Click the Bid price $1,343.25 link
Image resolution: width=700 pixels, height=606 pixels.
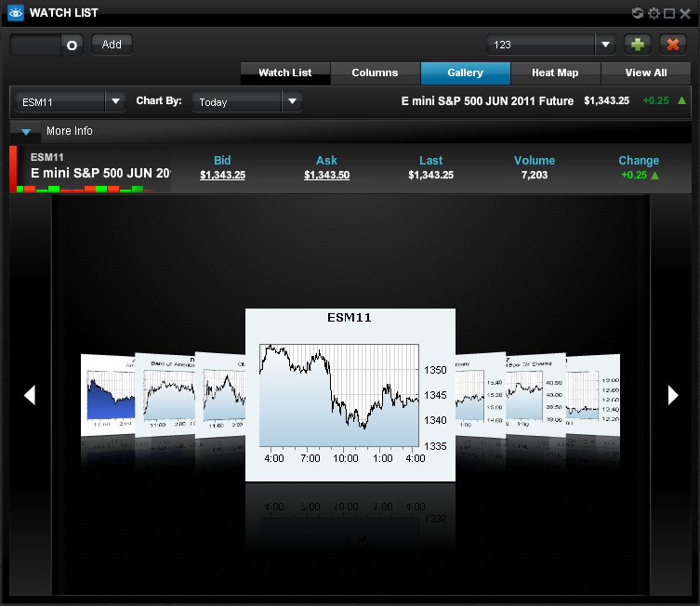(x=222, y=175)
